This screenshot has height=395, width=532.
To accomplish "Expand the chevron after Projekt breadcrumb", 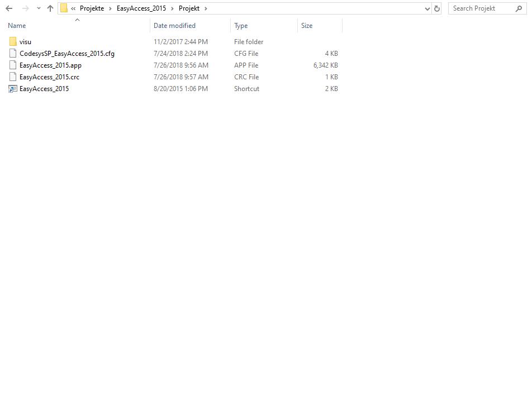I will (206, 8).
